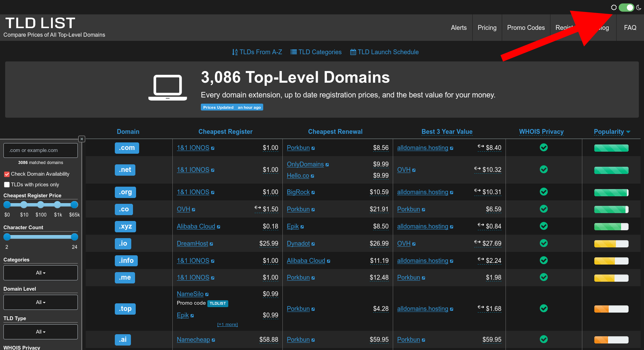The image size is (644, 350).
Task: Click the list icon beside TLD Categories
Action: [x=294, y=52]
